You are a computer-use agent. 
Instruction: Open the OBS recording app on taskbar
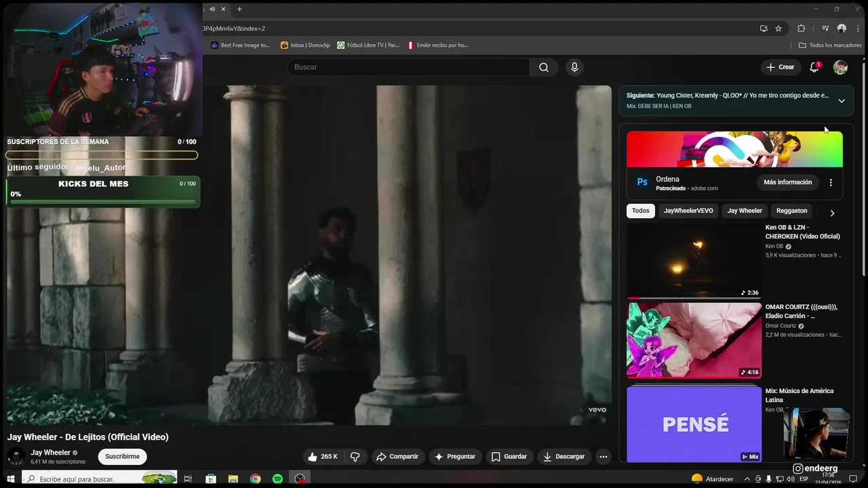(300, 479)
